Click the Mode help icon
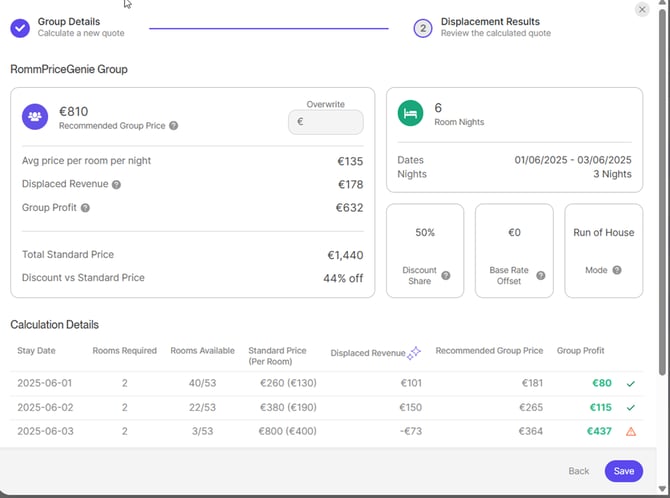 tap(617, 270)
